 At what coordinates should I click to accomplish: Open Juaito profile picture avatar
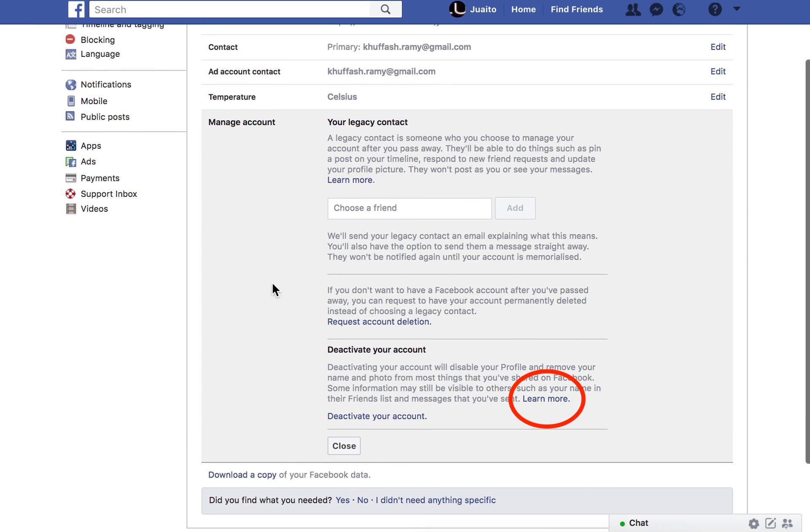pos(457,9)
